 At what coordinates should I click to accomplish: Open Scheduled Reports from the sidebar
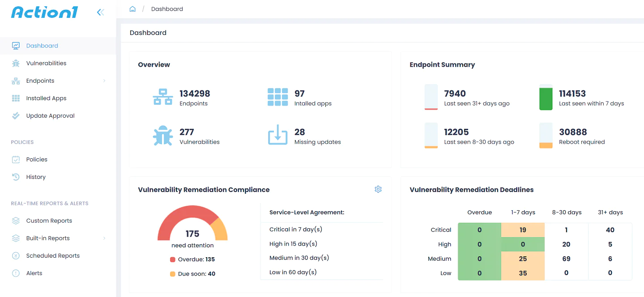[x=53, y=255]
